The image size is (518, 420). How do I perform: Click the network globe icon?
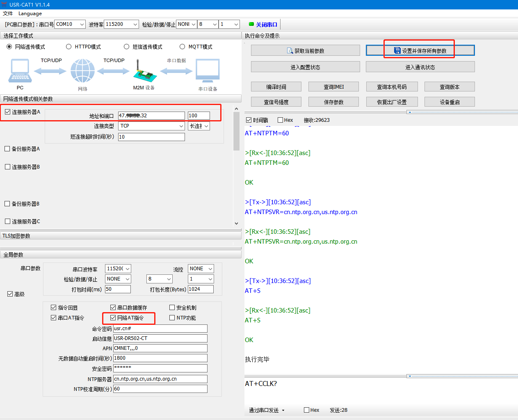pos(82,71)
